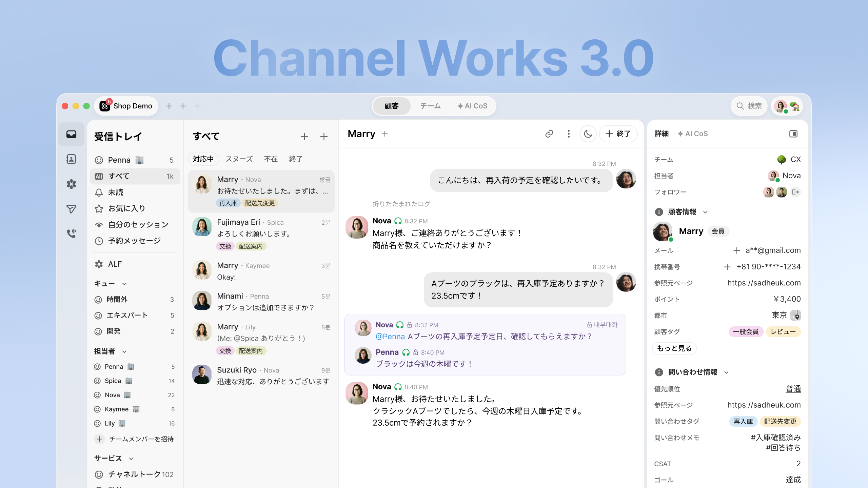Open the チャネルトーク service row
Screen dimensions: 868x488
[135, 474]
